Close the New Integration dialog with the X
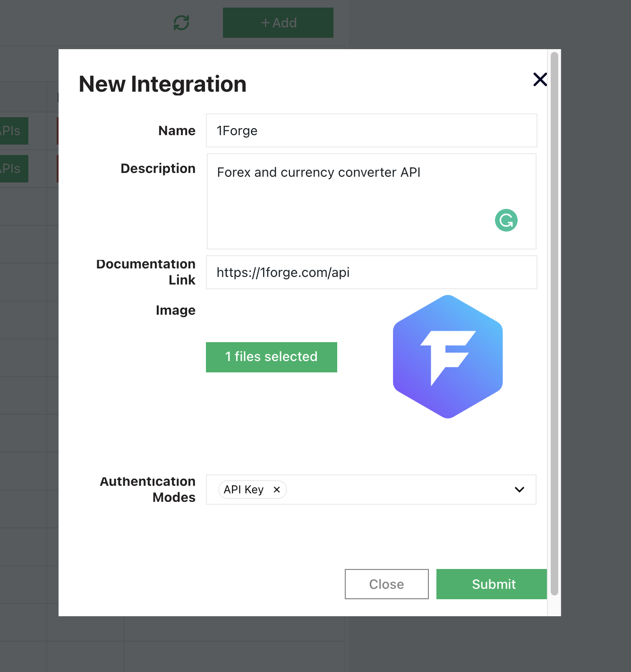Image resolution: width=631 pixels, height=672 pixels. [540, 79]
